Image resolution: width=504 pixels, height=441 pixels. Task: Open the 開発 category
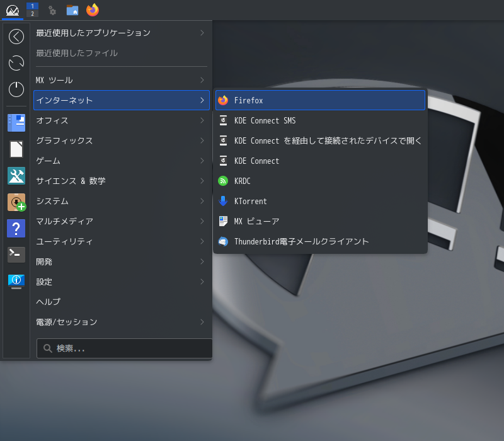(x=122, y=261)
